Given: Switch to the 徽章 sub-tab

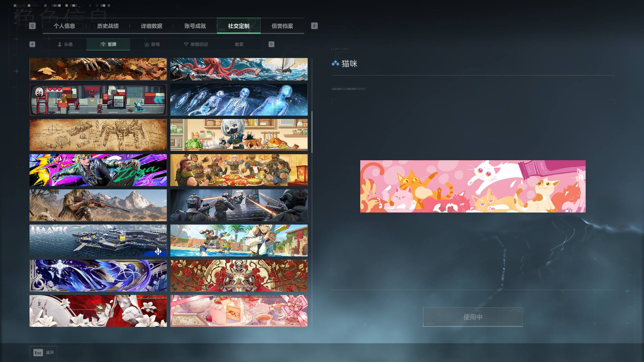Looking at the screenshot, I should 239,44.
